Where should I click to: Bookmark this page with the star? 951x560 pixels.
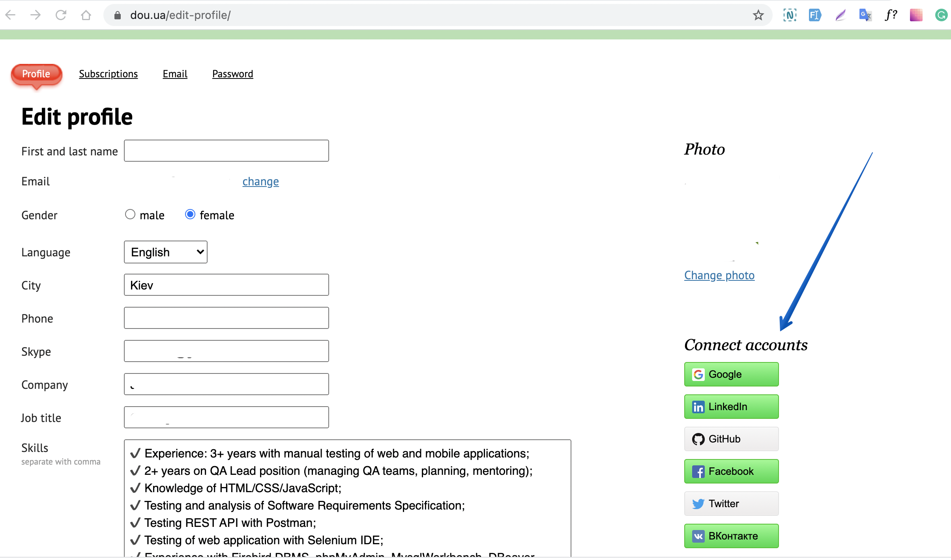pyautogui.click(x=758, y=15)
